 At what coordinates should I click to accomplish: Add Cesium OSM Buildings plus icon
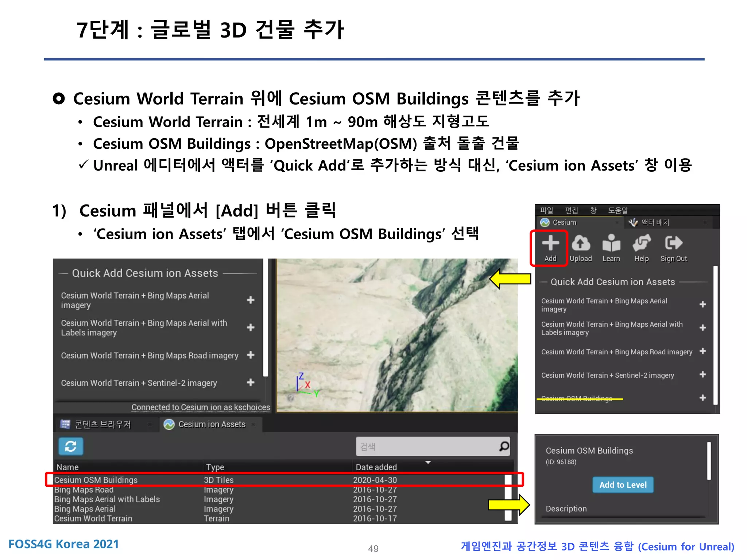[703, 398]
